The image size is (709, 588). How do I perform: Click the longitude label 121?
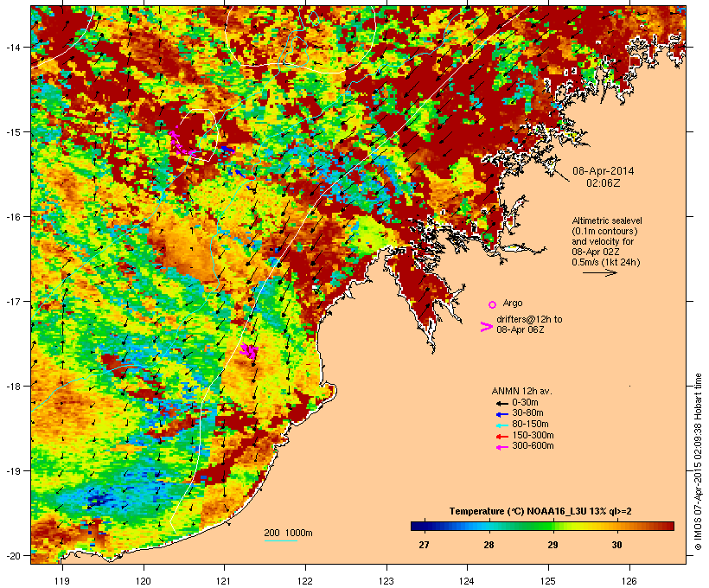224,581
